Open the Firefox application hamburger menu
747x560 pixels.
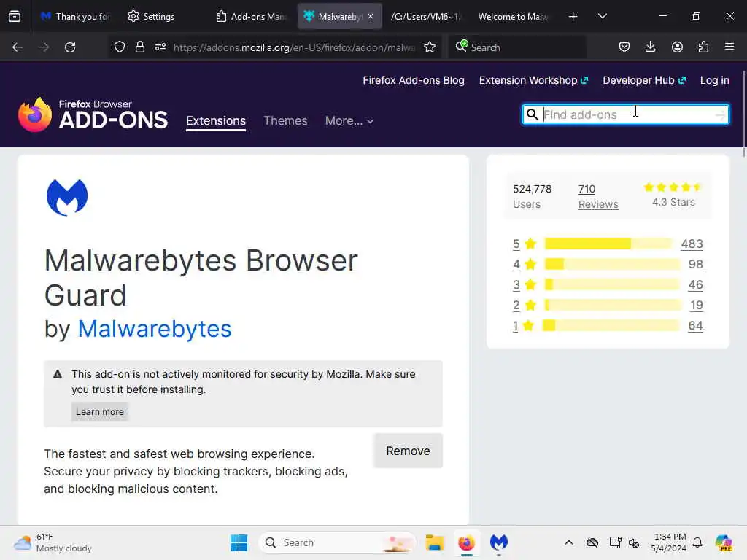(x=729, y=47)
